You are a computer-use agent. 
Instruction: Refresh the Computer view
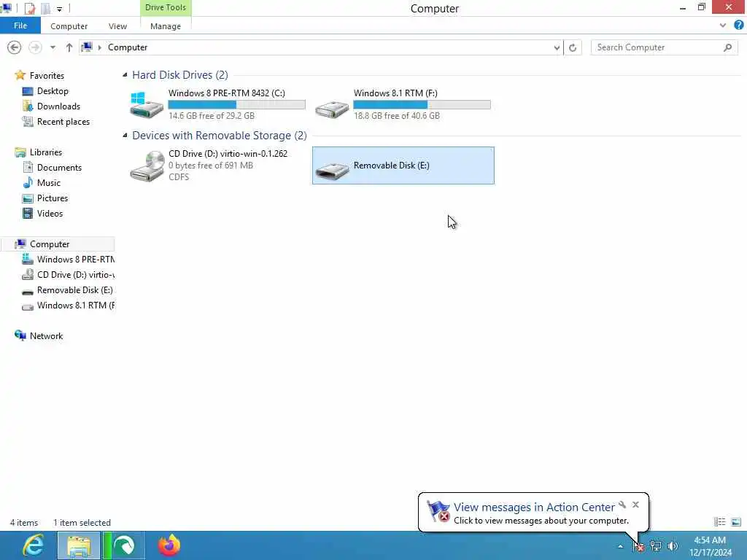click(573, 47)
